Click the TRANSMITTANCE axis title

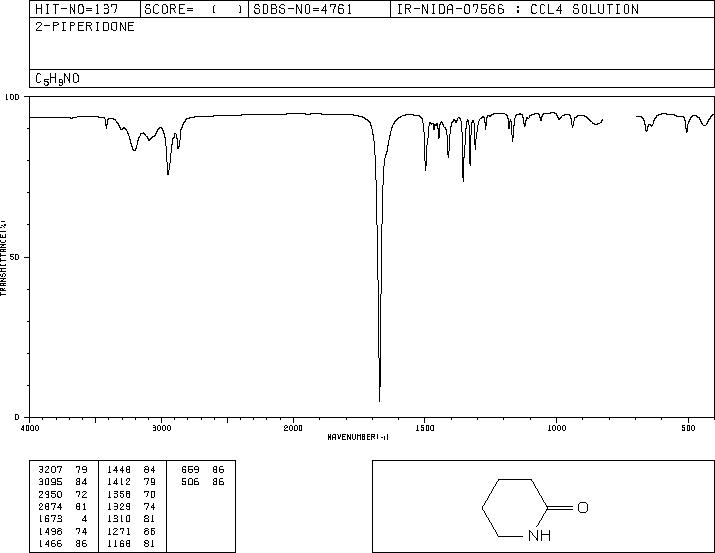click(x=3, y=257)
